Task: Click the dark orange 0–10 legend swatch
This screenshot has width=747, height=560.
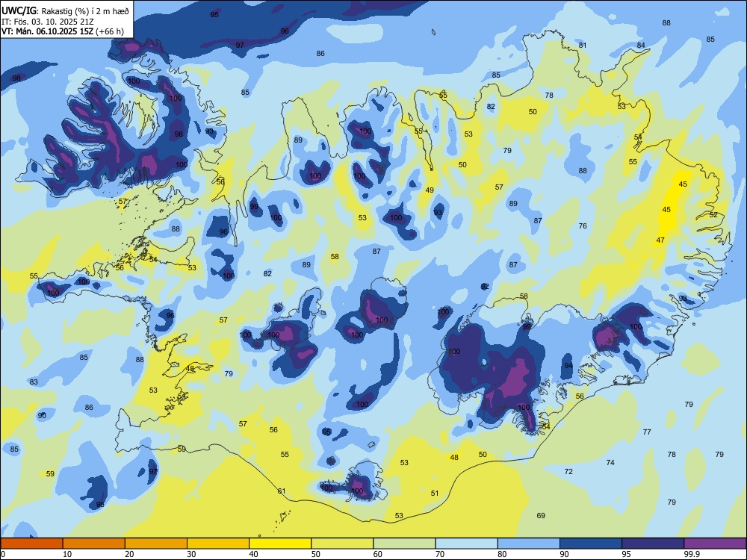Action: (x=31, y=544)
